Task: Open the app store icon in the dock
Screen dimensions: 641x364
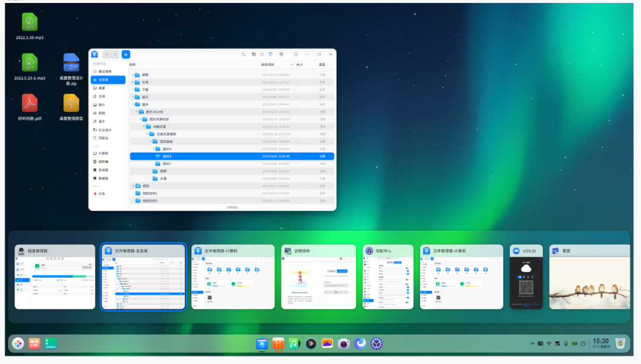Action: point(277,343)
